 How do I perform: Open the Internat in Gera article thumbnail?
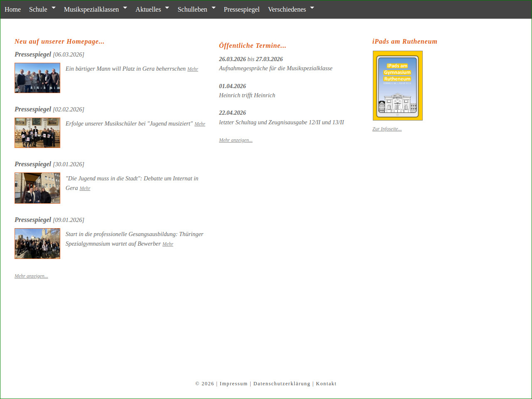coord(37,188)
